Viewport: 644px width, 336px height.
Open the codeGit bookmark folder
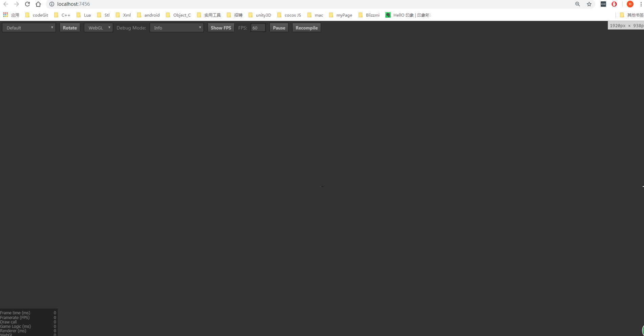pyautogui.click(x=37, y=15)
